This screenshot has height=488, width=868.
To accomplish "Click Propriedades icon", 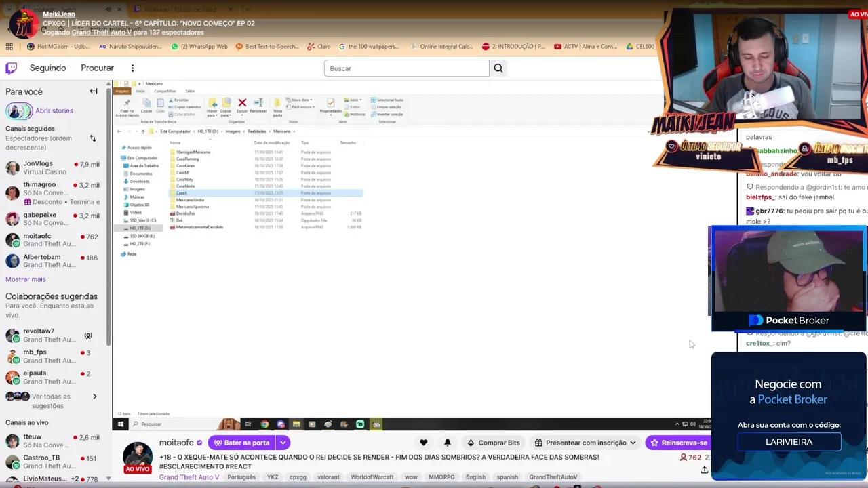I will click(x=330, y=102).
